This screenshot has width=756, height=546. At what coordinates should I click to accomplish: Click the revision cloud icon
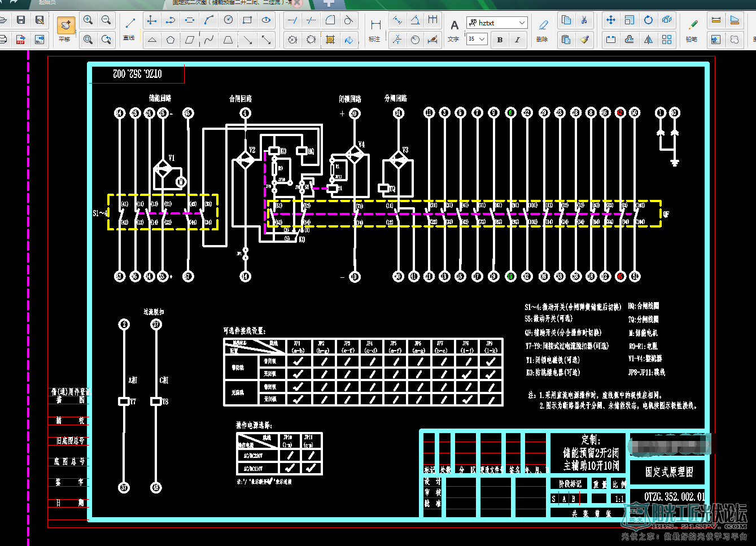(735, 40)
